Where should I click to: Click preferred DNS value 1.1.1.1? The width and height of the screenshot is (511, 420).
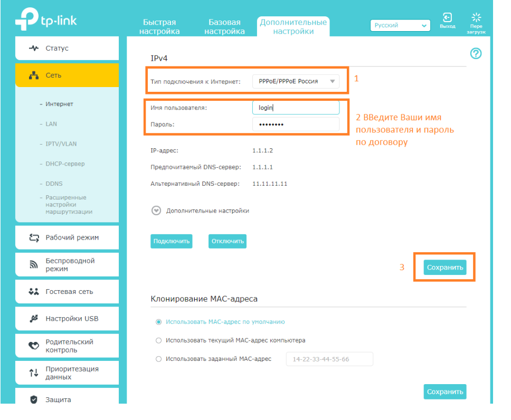pos(262,167)
